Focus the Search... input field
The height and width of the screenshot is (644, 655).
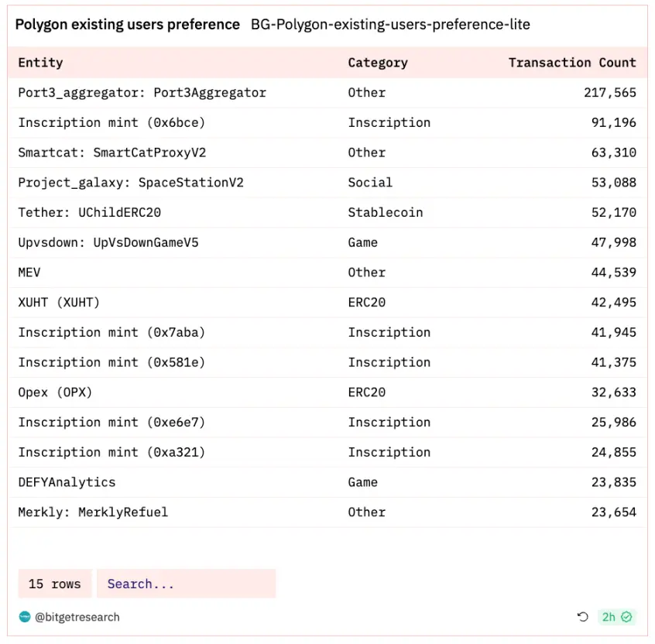pos(186,584)
